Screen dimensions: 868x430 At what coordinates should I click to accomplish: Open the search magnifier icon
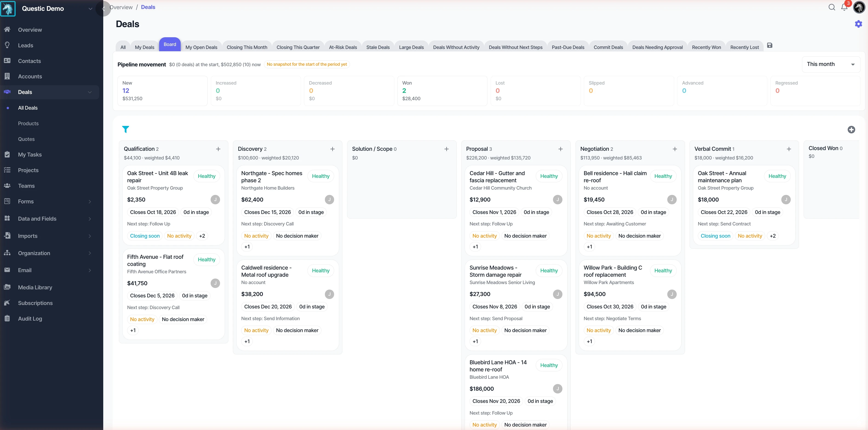point(832,7)
